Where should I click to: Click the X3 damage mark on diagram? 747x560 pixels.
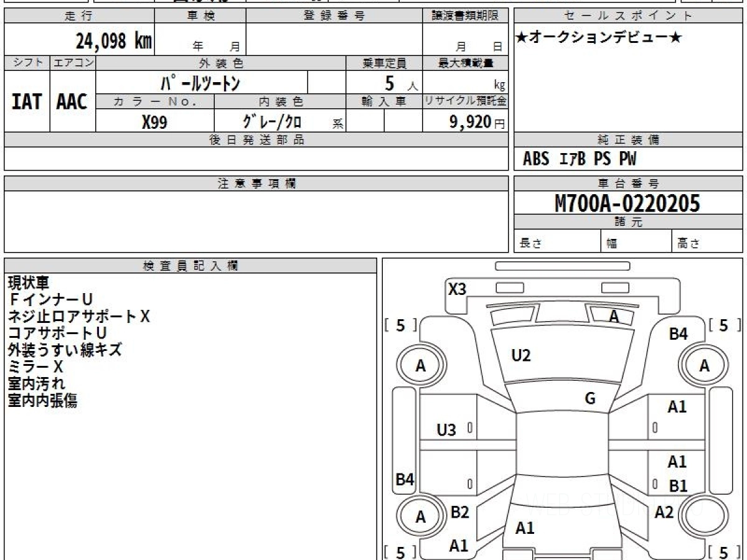[x=458, y=289]
